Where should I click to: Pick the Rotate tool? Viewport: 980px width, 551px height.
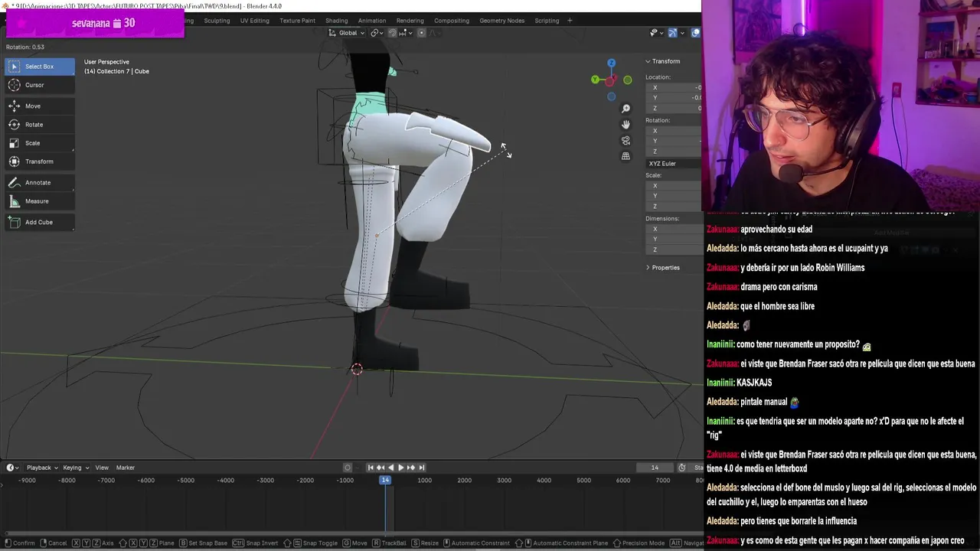pos(39,125)
